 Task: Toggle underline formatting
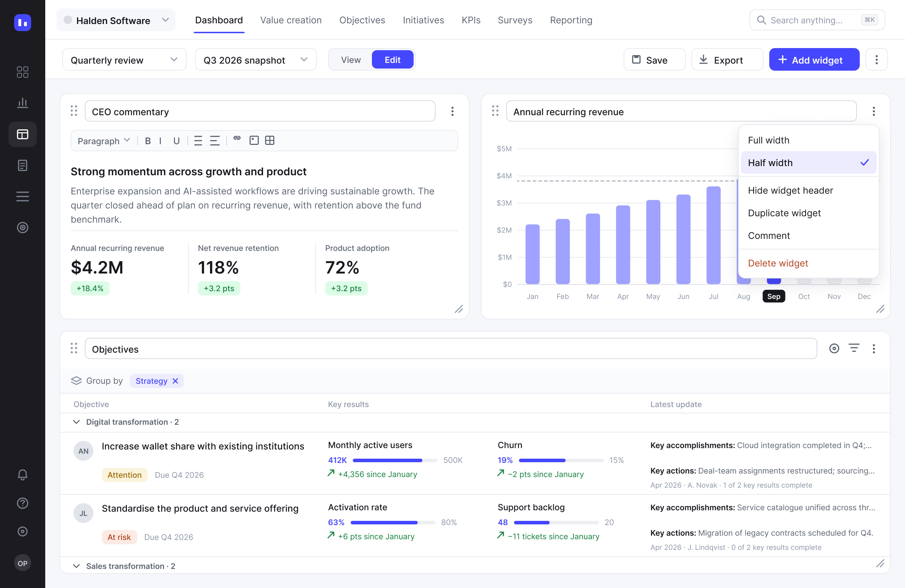tap(176, 141)
